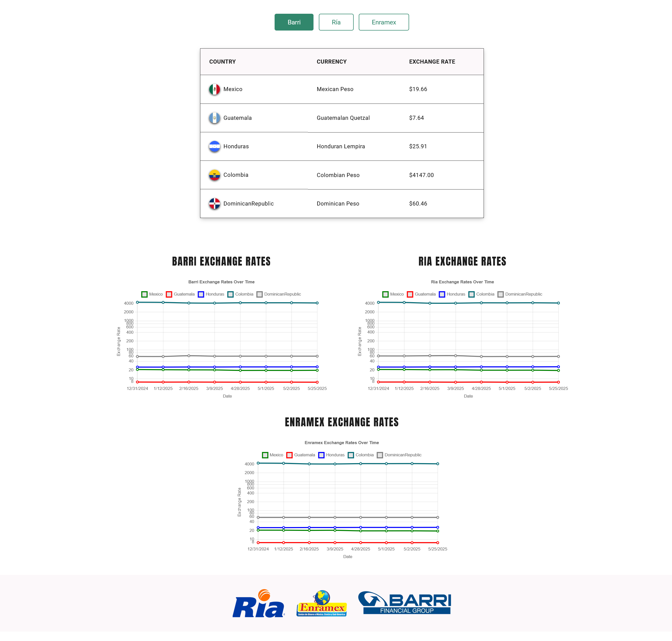Click the Colombia 5/25/2025 point on Barri chart
Viewport: 672px width, 641px height.
tap(317, 303)
